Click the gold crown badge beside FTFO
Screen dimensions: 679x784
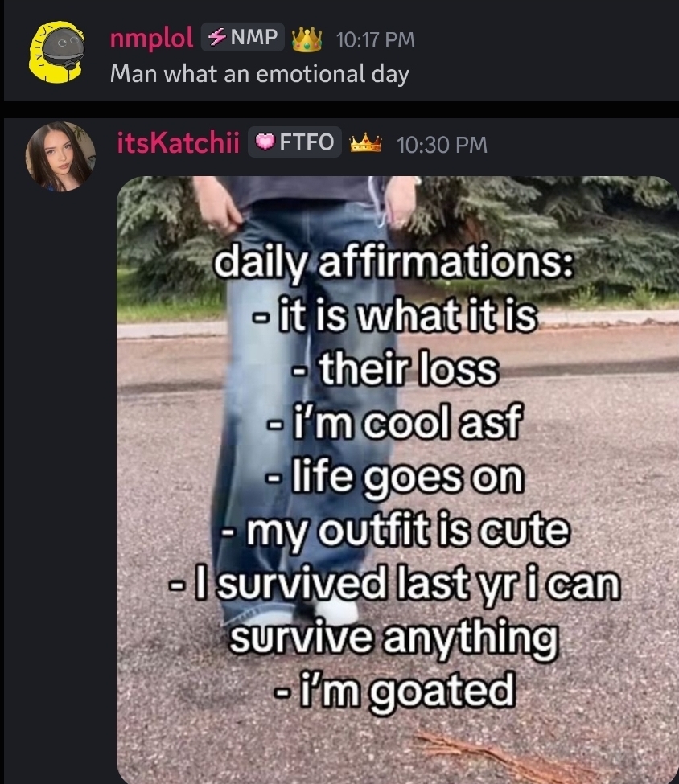pyautogui.click(x=365, y=143)
